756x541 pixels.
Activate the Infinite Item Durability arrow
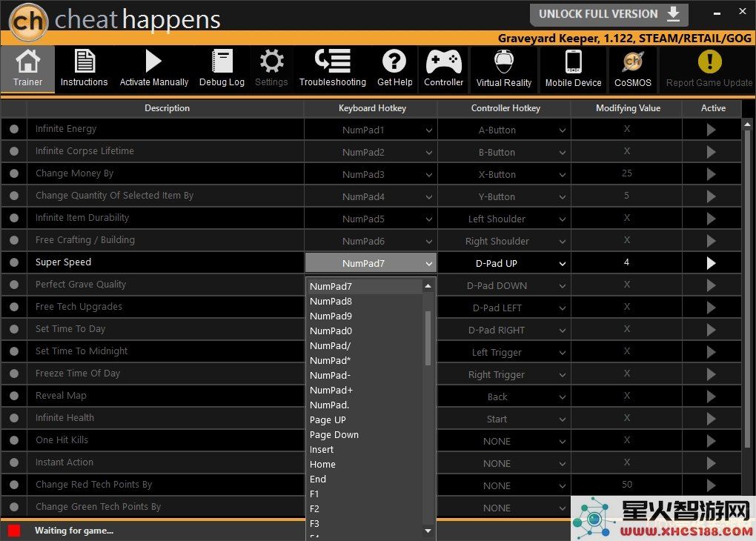click(712, 219)
